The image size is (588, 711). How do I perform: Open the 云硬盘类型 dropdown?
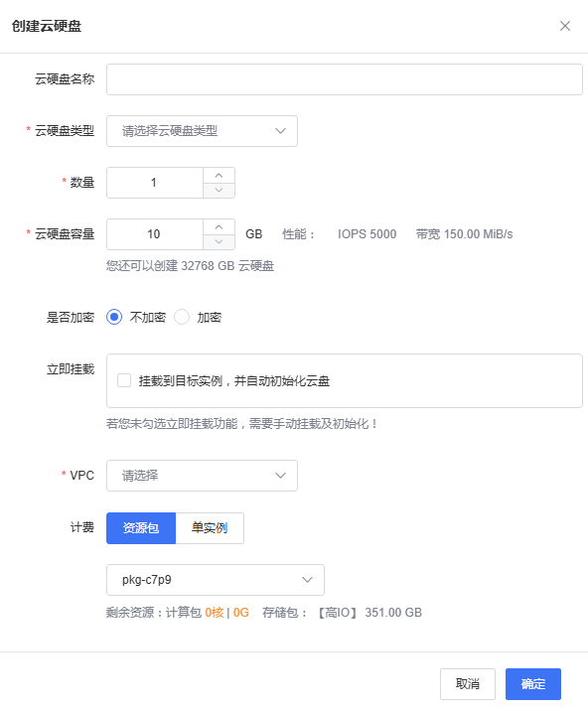click(x=202, y=131)
